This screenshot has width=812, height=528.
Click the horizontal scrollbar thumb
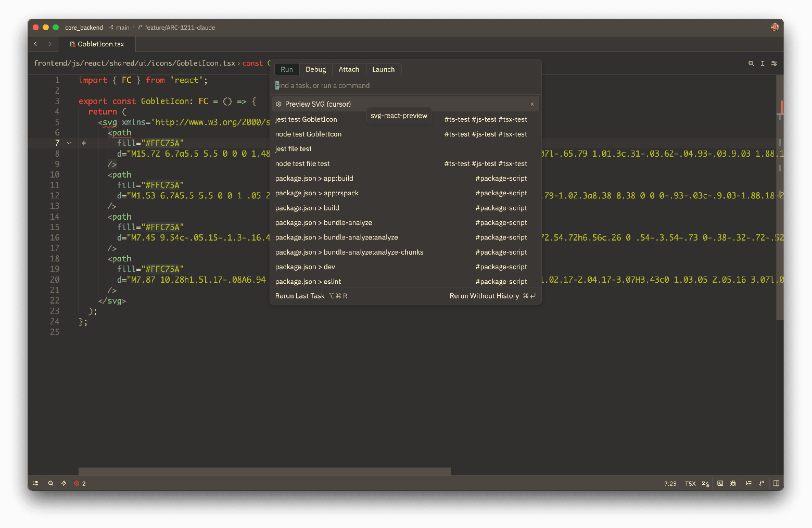coord(264,471)
